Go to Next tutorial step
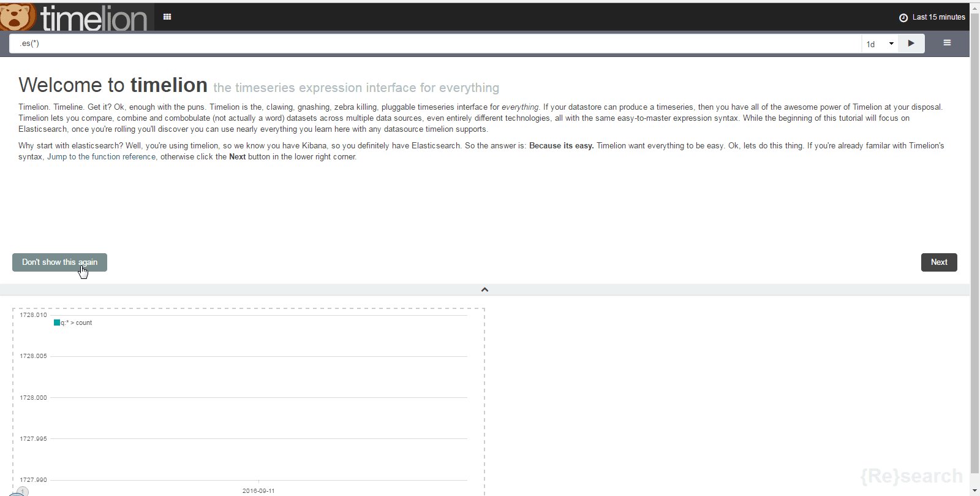Image resolution: width=980 pixels, height=496 pixels. point(939,262)
